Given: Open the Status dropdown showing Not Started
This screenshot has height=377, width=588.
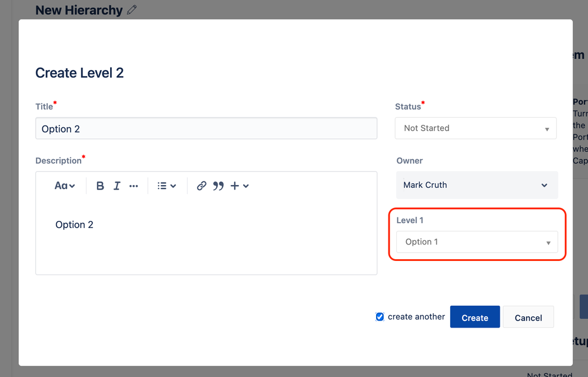Looking at the screenshot, I should pos(476,128).
